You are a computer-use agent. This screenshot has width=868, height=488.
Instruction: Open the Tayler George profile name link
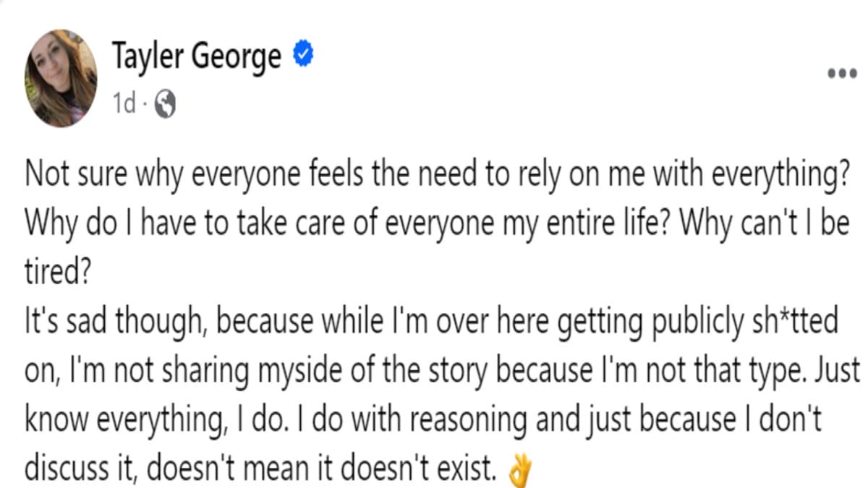pyautogui.click(x=196, y=56)
